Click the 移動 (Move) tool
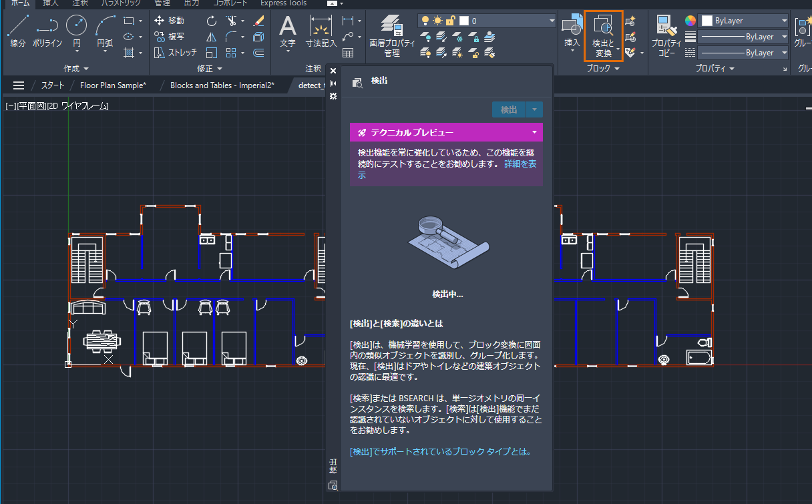Viewport: 812px width, 504px height. pyautogui.click(x=169, y=21)
